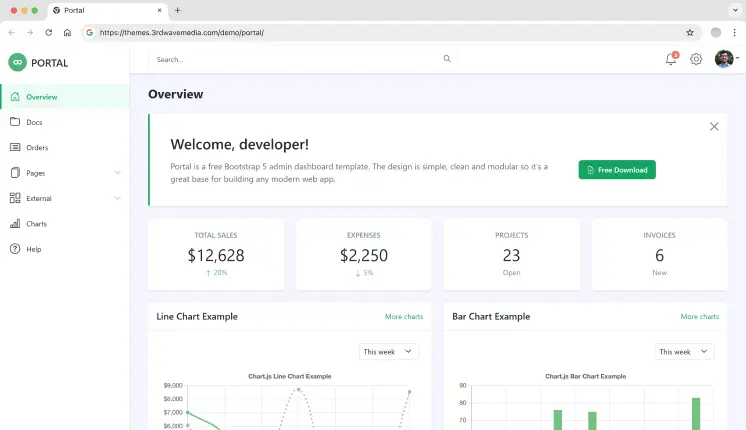Dismiss the Welcome developer banner
Viewport: 746px width, 430px height.
pyautogui.click(x=714, y=126)
